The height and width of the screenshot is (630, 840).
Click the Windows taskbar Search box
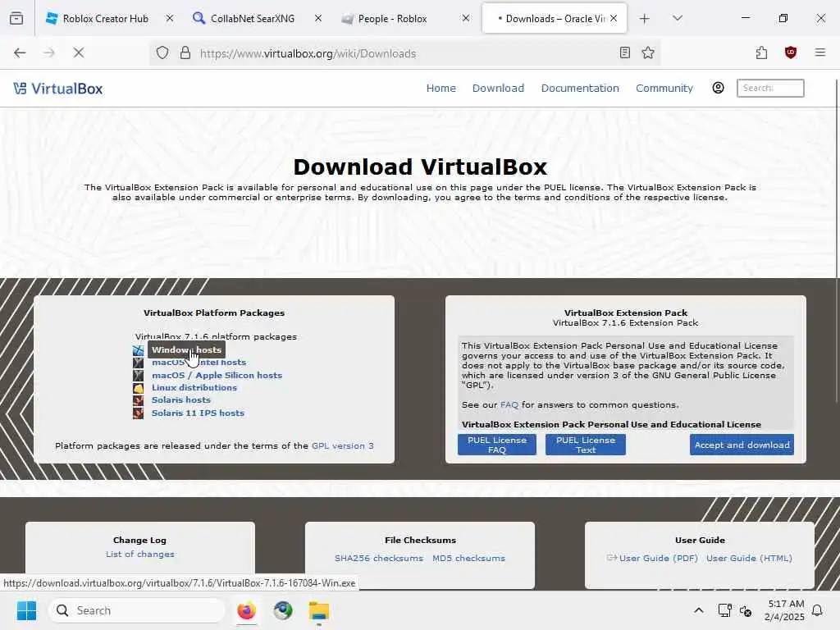137,610
